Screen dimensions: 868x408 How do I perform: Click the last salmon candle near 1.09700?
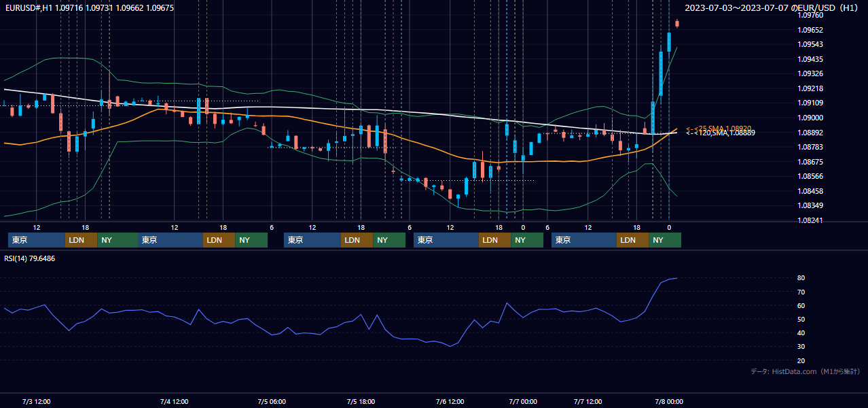[677, 23]
